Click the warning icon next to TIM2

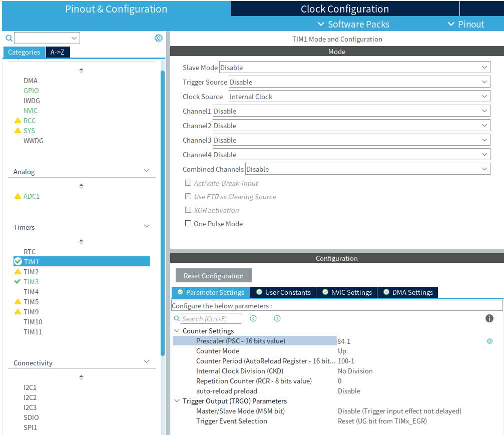click(18, 272)
